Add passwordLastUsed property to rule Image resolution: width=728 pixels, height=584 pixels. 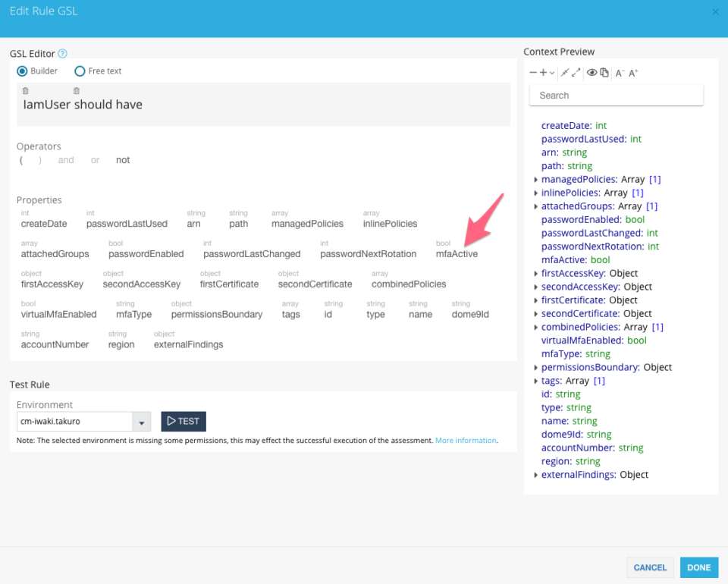(127, 224)
